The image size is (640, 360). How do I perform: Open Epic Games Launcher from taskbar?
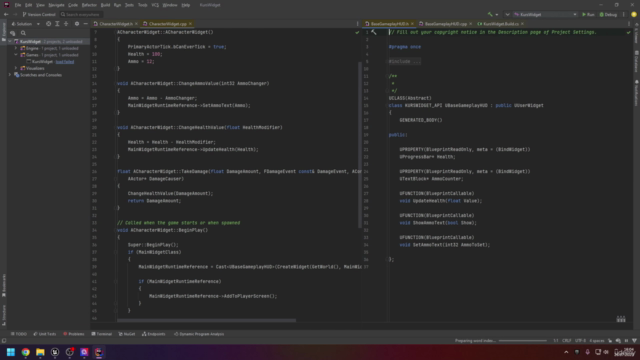click(55, 352)
